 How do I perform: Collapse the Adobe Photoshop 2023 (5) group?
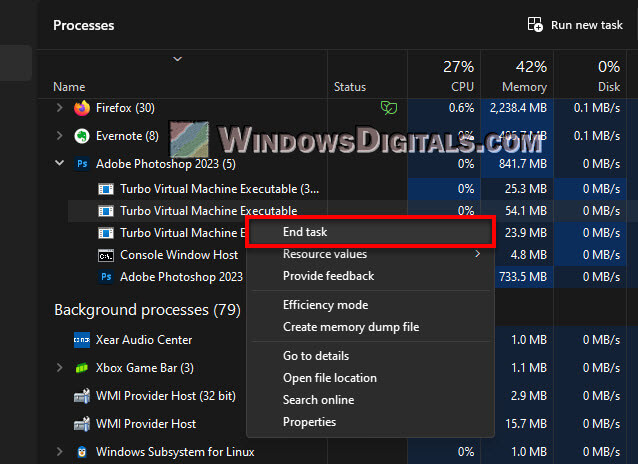[59, 163]
